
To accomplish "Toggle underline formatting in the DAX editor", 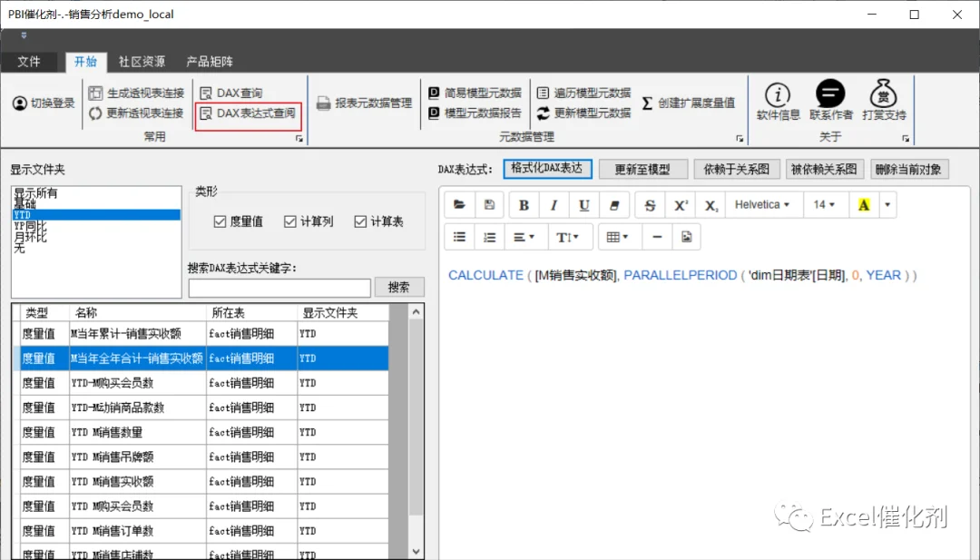I will tap(583, 205).
